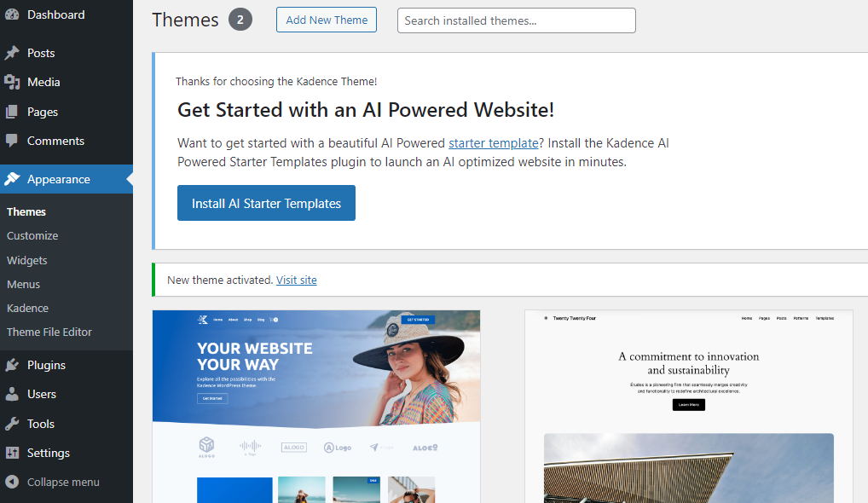This screenshot has width=868, height=503.
Task: Click the Appearance paintbrush icon
Action: pos(12,179)
